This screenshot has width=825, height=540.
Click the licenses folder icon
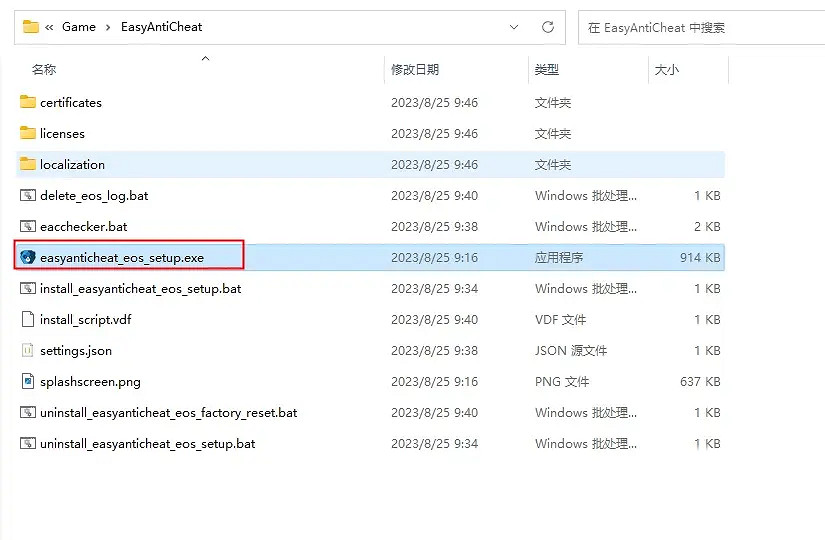[x=28, y=133]
